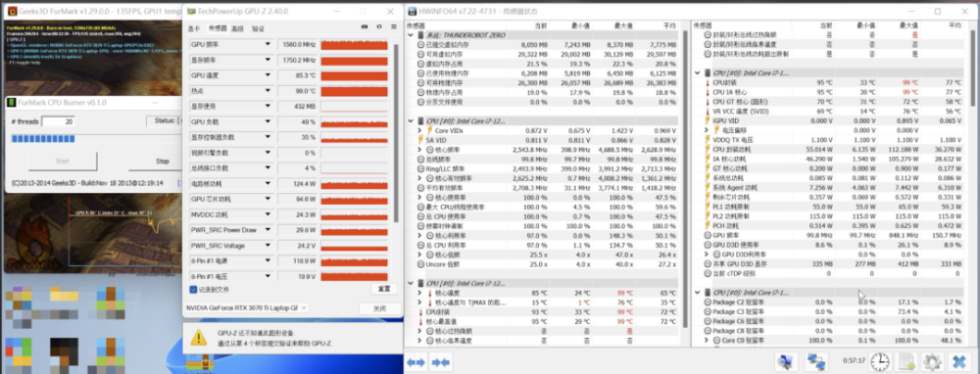Switch to 传感器 tab in GPU-Z
Viewport: 980px width, 374px height.
point(218,28)
